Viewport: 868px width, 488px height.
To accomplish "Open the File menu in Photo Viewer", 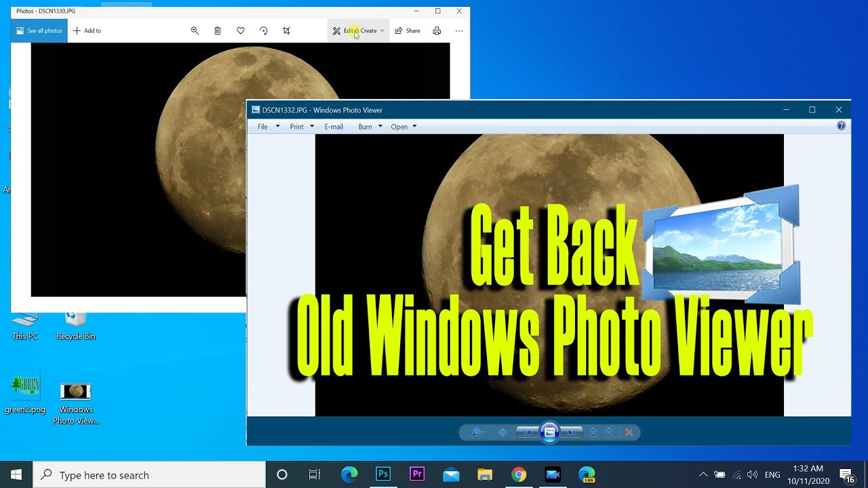I will (x=267, y=127).
